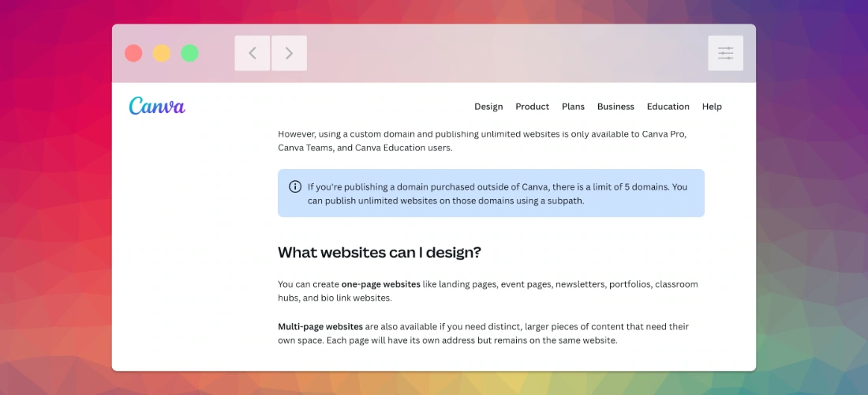The width and height of the screenshot is (868, 395).
Task: Click the 'What websites can I design?' heading
Action: (x=379, y=253)
